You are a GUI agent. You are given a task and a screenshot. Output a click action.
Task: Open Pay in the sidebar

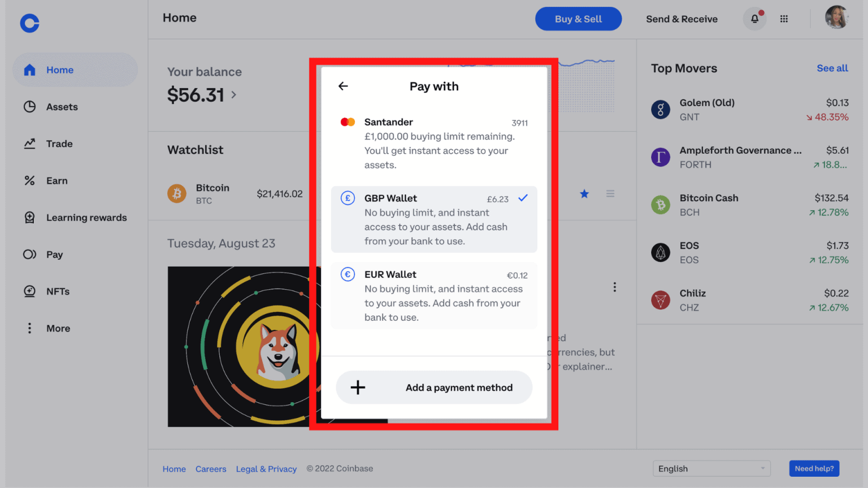tap(75, 254)
